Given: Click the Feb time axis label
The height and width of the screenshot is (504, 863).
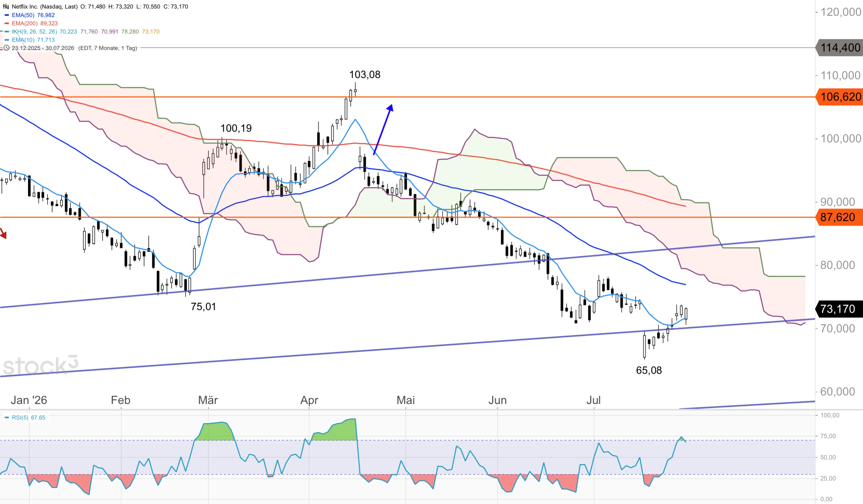Looking at the screenshot, I should coord(121,400).
